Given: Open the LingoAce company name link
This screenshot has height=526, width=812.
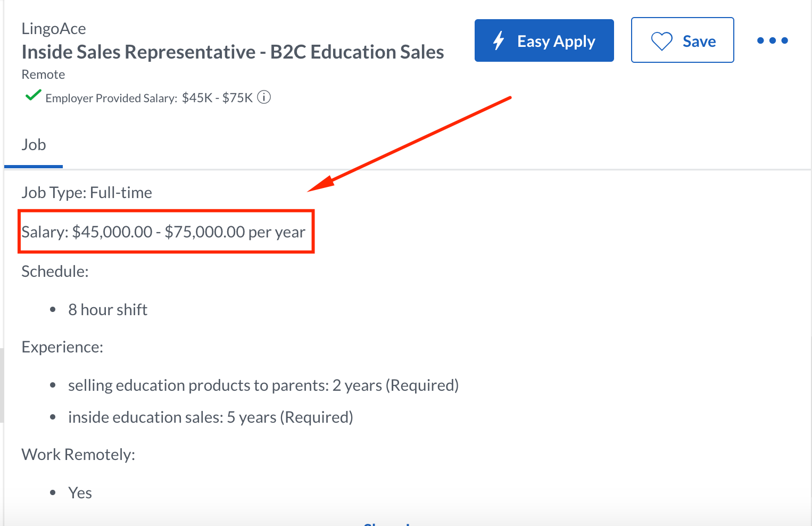Looking at the screenshot, I should (x=54, y=29).
